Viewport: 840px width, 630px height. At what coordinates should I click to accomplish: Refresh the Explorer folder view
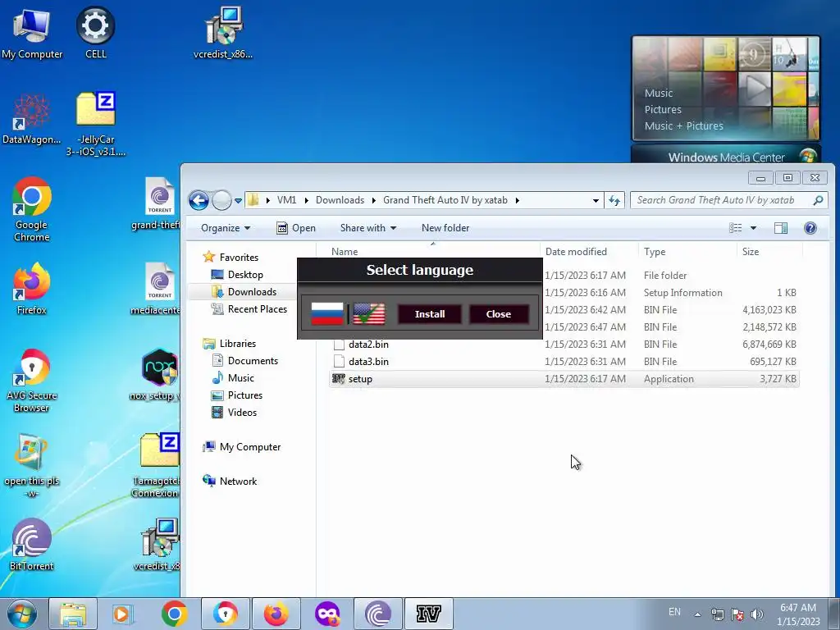click(x=614, y=200)
